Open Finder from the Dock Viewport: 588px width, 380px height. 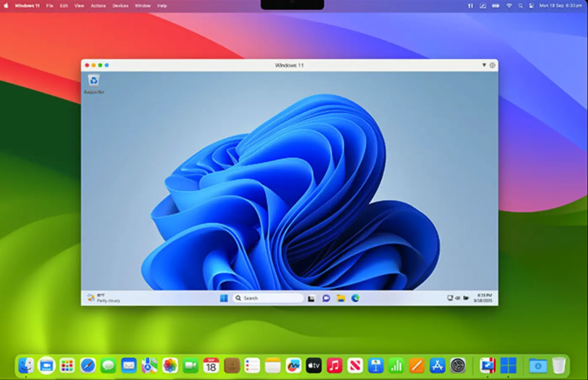[26, 365]
